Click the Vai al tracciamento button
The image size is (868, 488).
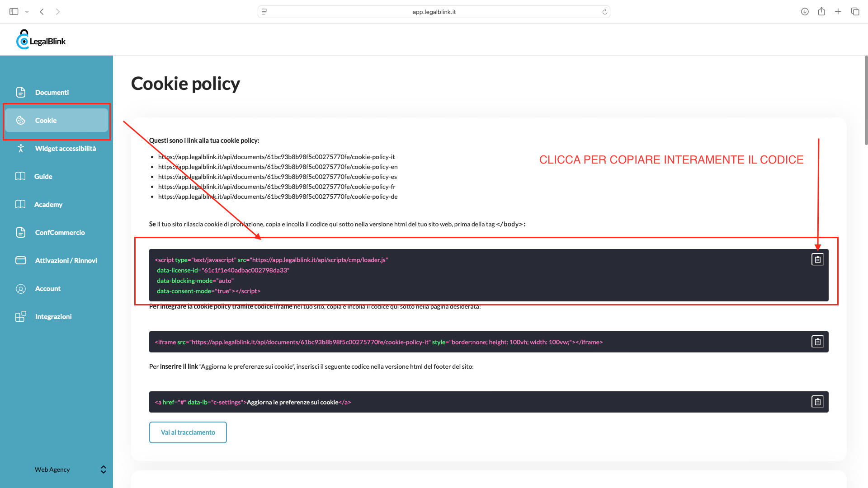click(x=188, y=432)
